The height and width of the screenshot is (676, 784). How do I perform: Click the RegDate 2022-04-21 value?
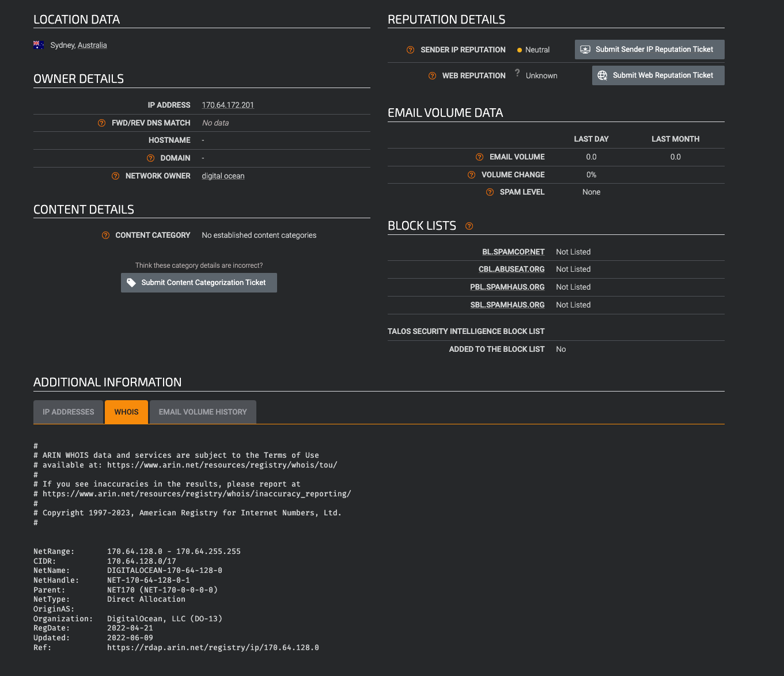coord(130,628)
